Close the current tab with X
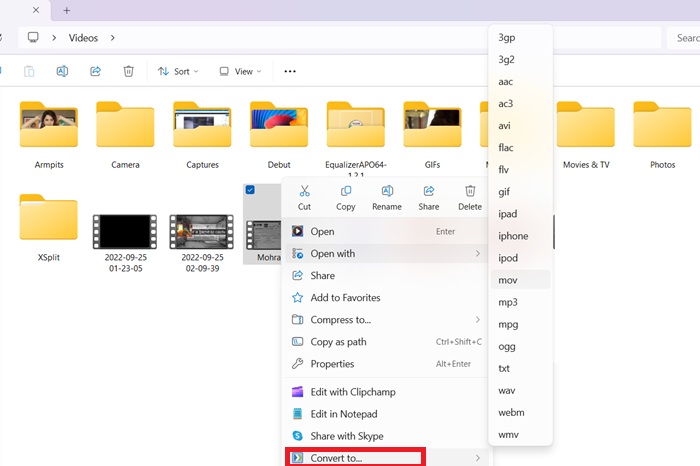Viewport: 700px width, 466px height. pos(36,10)
